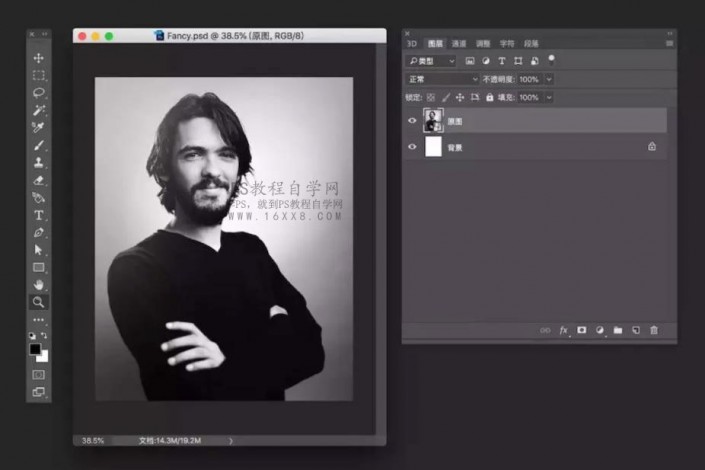This screenshot has width=705, height=470.
Task: Switch to the 图层 tab
Action: 435,44
